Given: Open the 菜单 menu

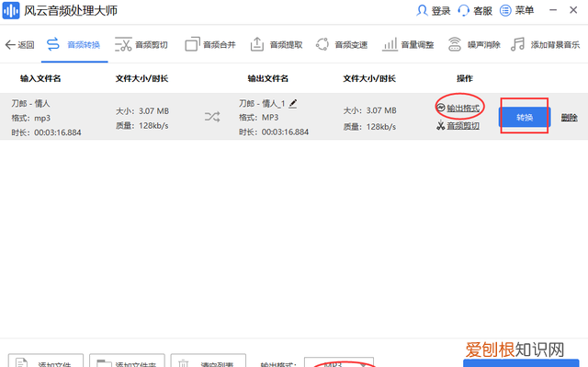Looking at the screenshot, I should pos(516,10).
